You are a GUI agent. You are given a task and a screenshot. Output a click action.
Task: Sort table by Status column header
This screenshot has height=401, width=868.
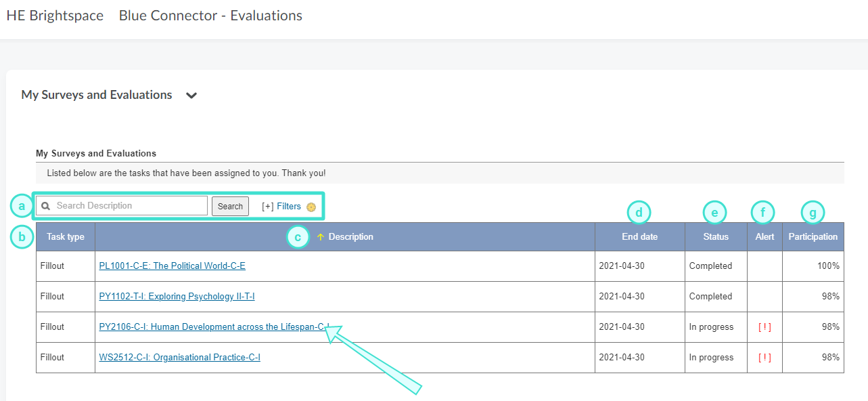[x=716, y=237]
